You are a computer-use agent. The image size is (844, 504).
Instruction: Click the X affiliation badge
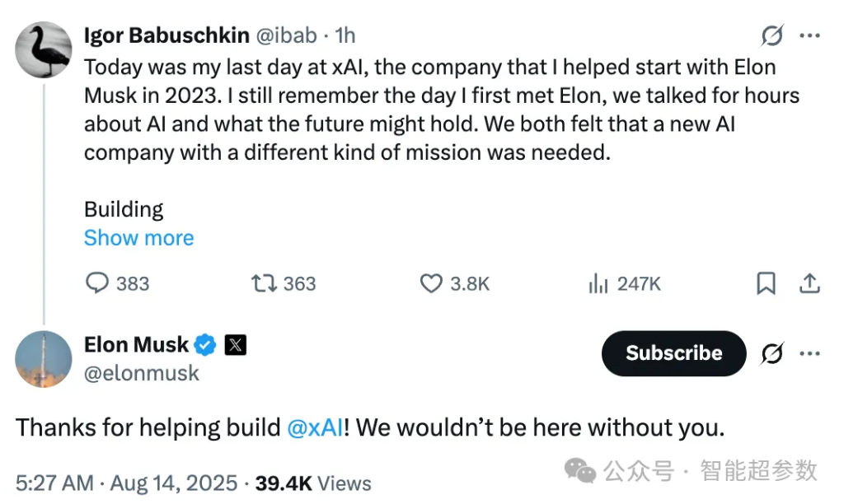coord(235,345)
